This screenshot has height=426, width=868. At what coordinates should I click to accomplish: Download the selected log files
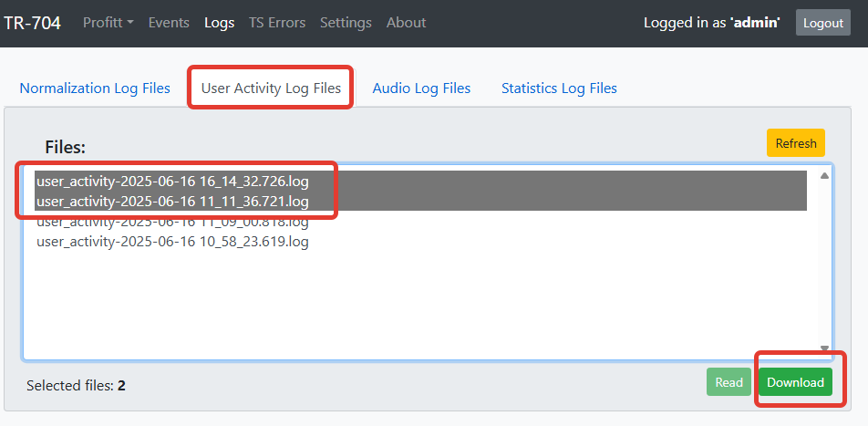[x=795, y=381]
